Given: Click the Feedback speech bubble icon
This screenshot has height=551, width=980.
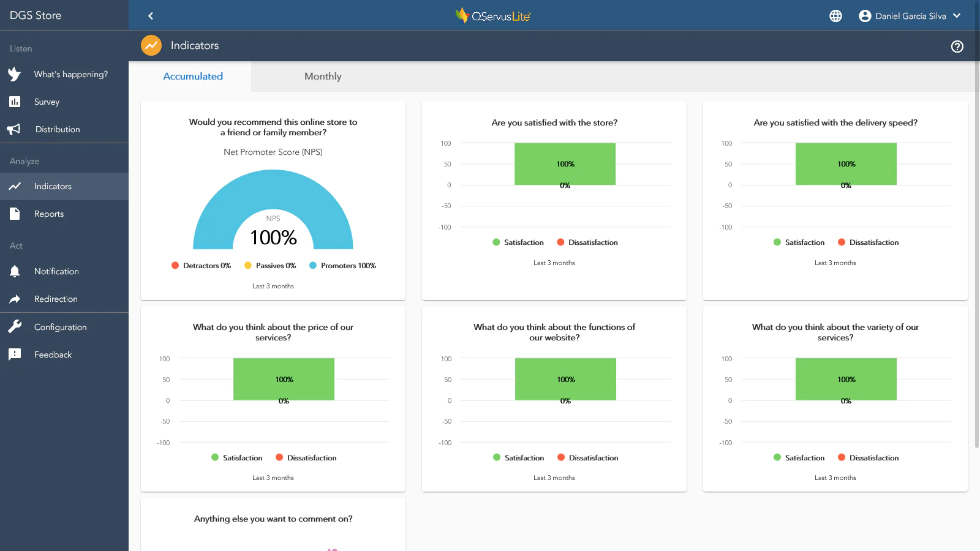Looking at the screenshot, I should click(x=15, y=354).
